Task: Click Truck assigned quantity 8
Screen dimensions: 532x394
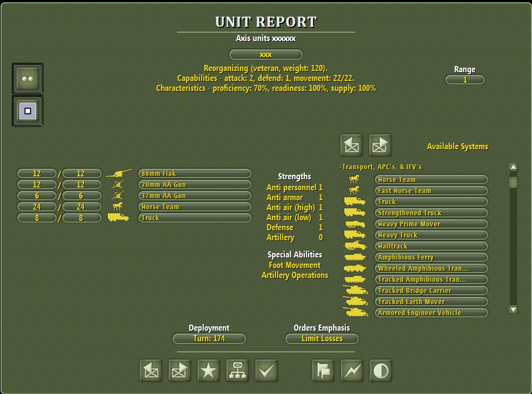Action: 37,218
